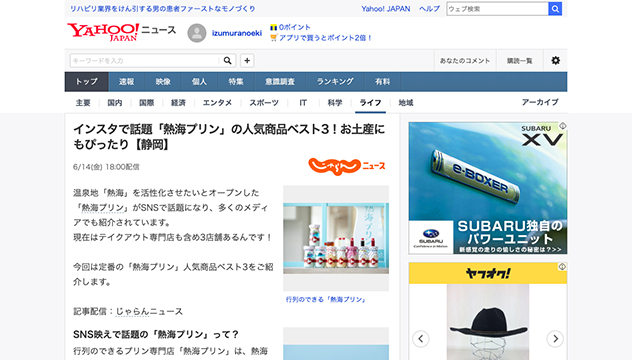Click the ヤフオク ad info icon
Screen dimensions: 632x360
click(x=563, y=266)
